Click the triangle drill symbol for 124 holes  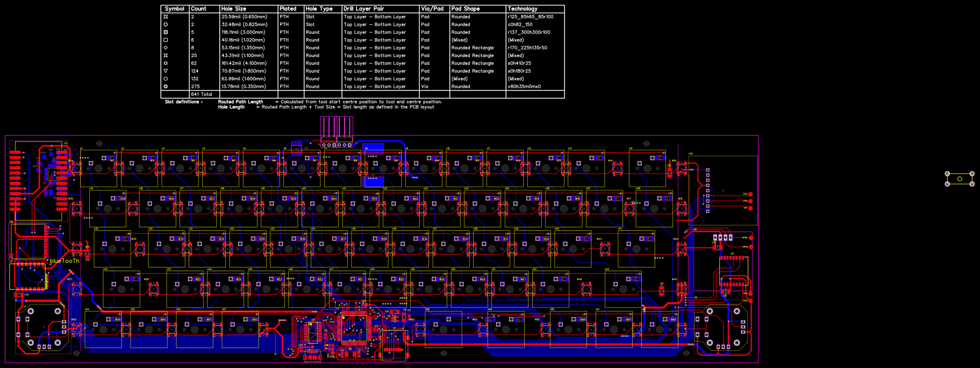[166, 71]
